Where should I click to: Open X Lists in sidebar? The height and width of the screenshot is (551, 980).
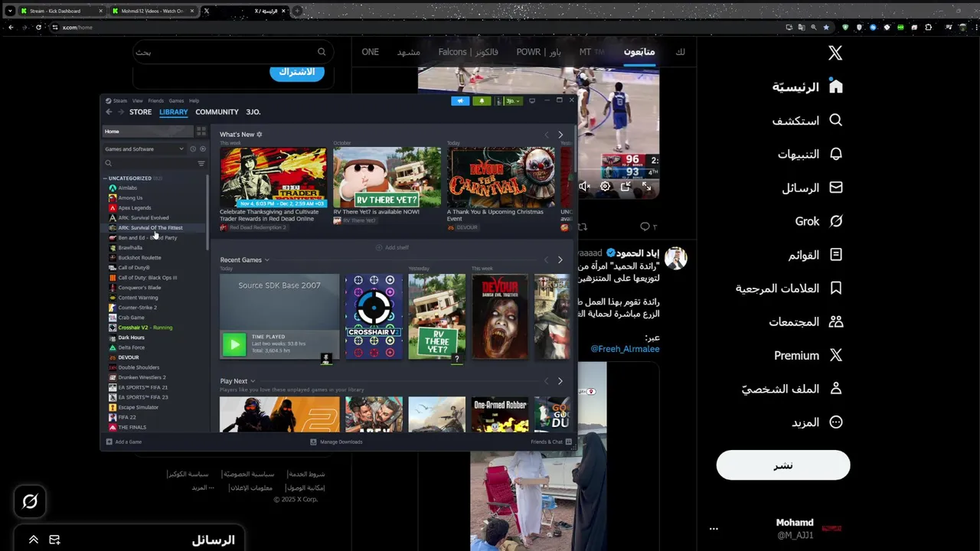(815, 255)
